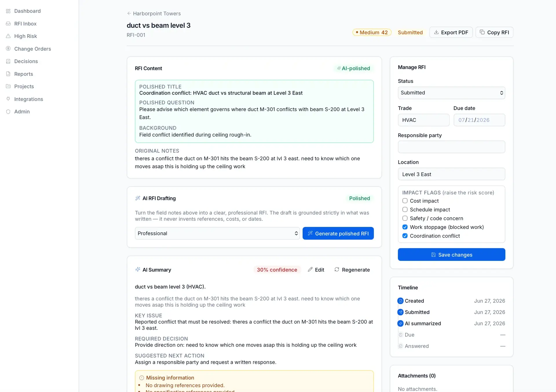Click the Export PDF button
556x392 pixels.
pyautogui.click(x=451, y=32)
